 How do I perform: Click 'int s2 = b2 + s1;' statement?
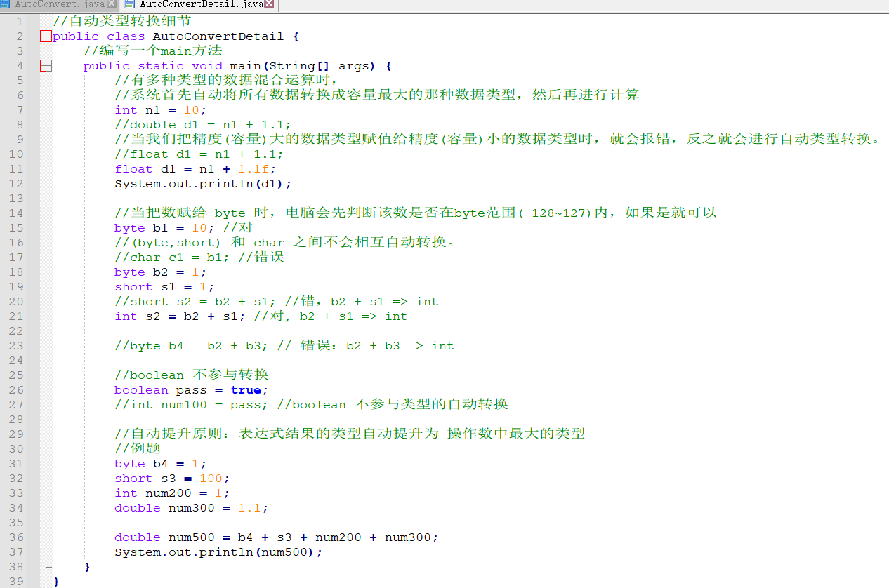pyautogui.click(x=180, y=316)
